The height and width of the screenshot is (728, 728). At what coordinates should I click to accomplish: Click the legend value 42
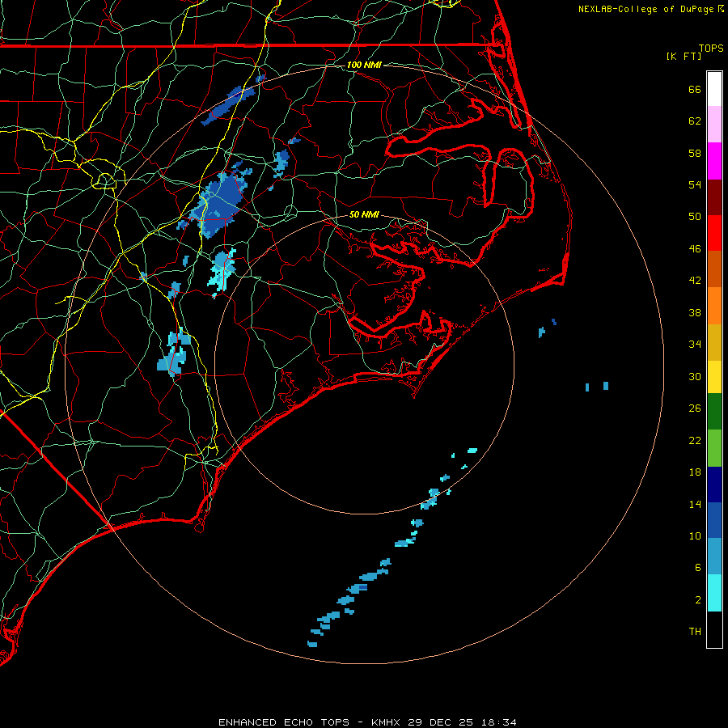[695, 281]
